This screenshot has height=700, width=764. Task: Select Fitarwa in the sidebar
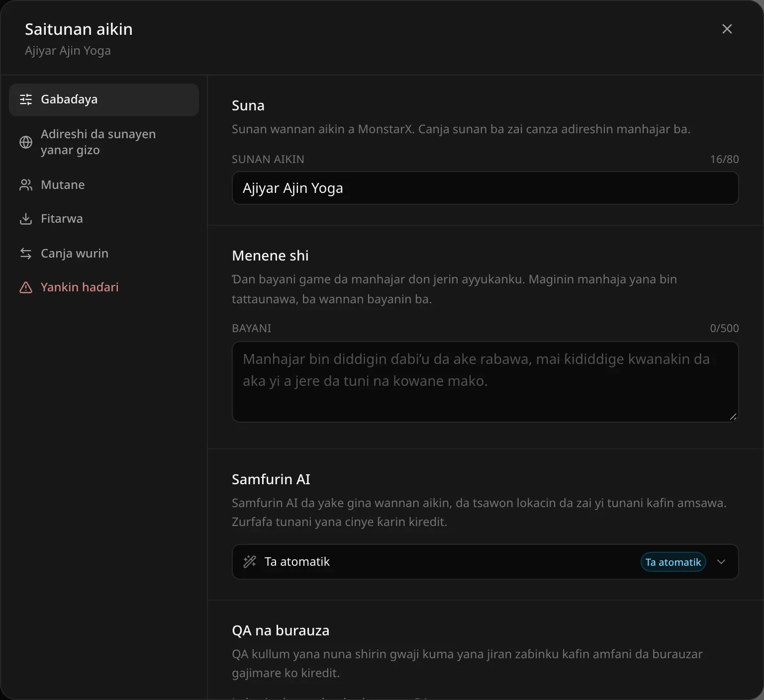(104, 219)
